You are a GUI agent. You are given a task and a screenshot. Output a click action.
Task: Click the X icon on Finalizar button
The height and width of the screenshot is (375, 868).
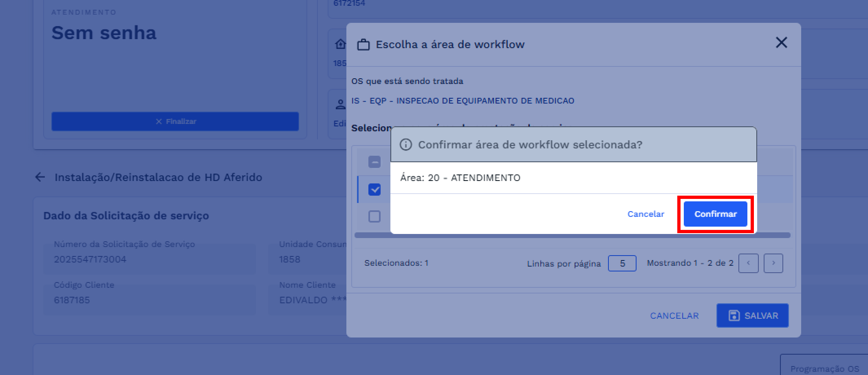point(159,121)
